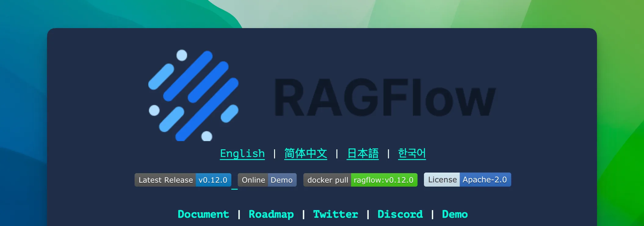Switch to the 简体中文 readme link

[x=306, y=153]
